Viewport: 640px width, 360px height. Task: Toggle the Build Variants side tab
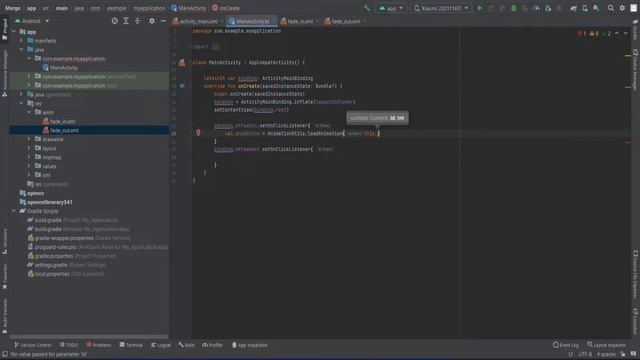tap(4, 316)
